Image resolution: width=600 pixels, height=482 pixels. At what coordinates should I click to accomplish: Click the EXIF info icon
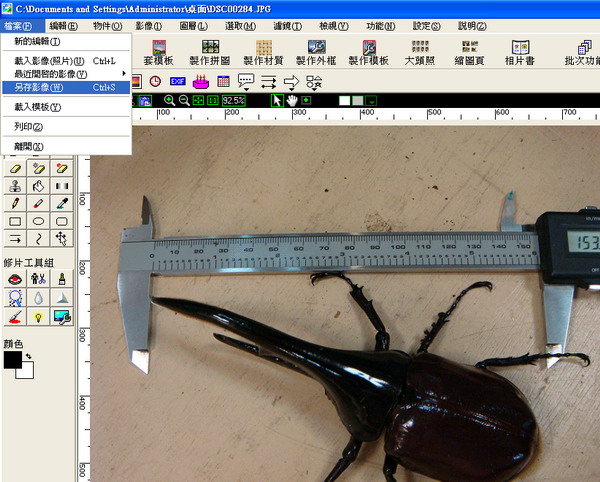(x=177, y=81)
